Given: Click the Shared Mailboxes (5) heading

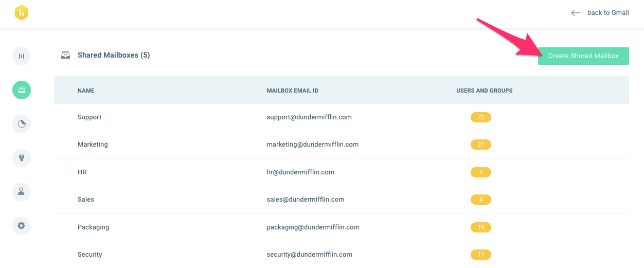Looking at the screenshot, I should tap(114, 55).
